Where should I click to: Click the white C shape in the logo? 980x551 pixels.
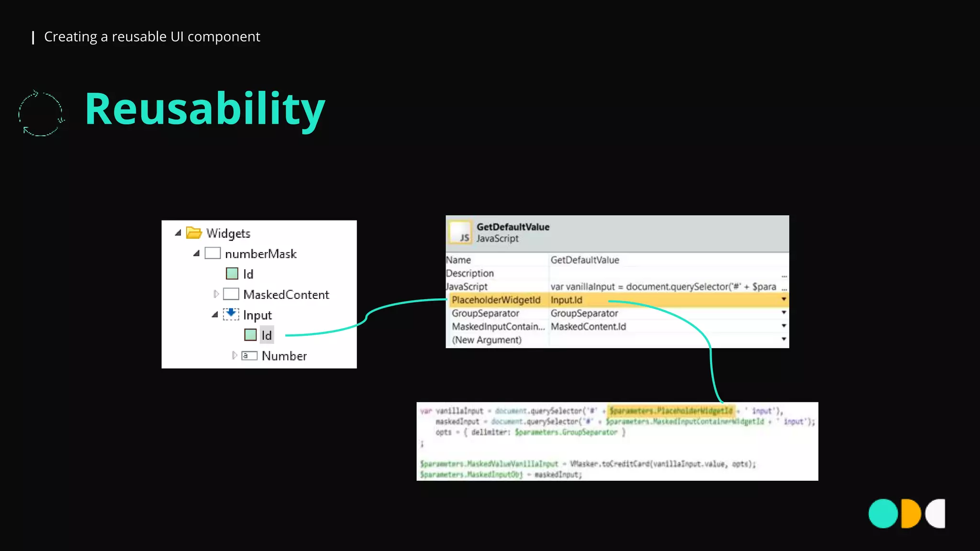coord(935,513)
